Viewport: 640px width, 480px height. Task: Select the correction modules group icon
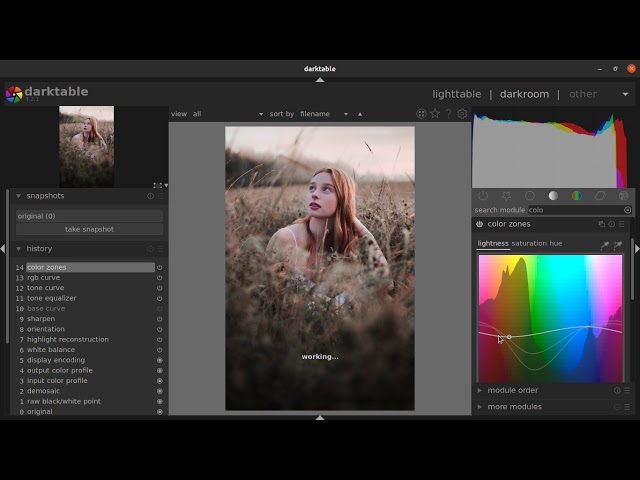600,196
